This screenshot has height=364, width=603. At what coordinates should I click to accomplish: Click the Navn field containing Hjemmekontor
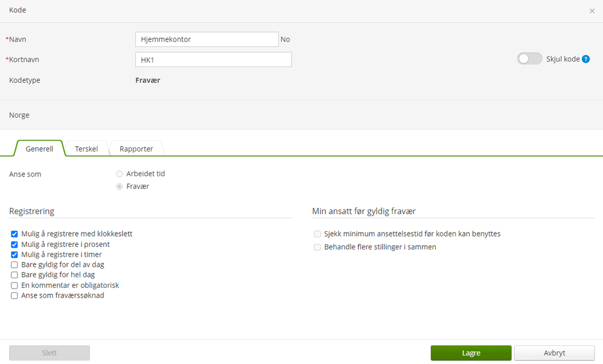tap(206, 39)
